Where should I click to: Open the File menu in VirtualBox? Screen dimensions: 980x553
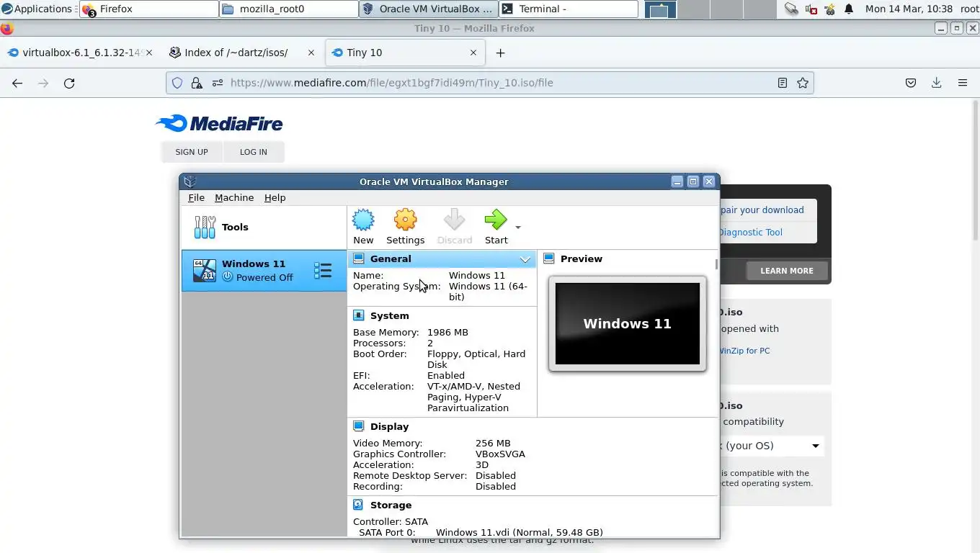point(196,197)
